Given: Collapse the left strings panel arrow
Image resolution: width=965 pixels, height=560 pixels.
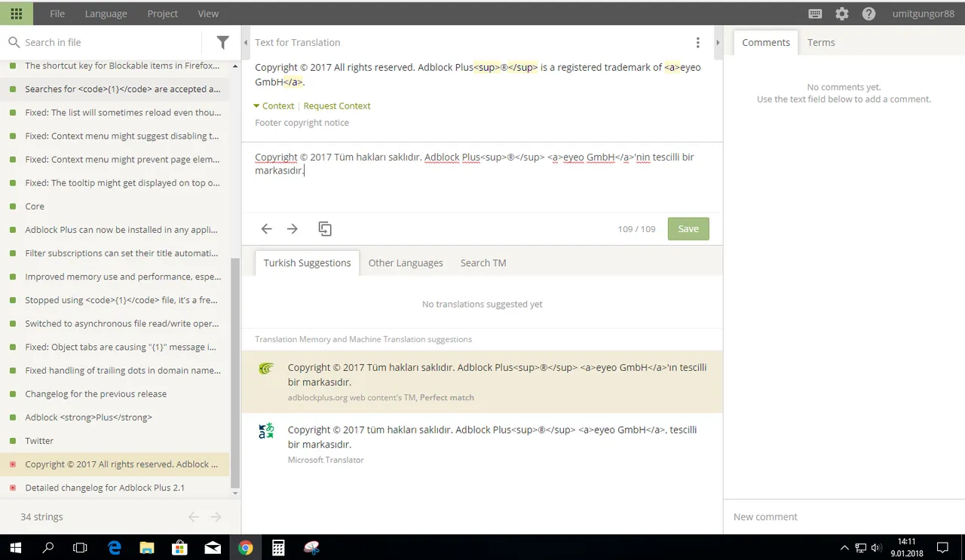Looking at the screenshot, I should [x=246, y=43].
